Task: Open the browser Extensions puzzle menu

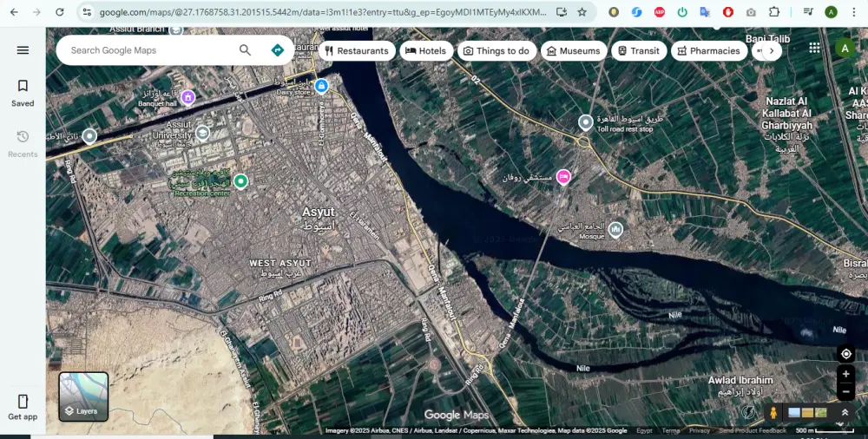Action: [x=774, y=11]
